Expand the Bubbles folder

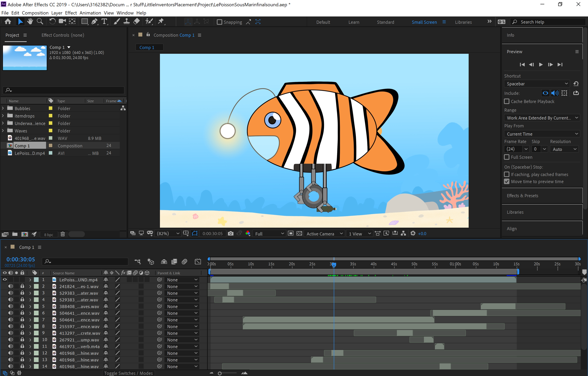pyautogui.click(x=3, y=108)
